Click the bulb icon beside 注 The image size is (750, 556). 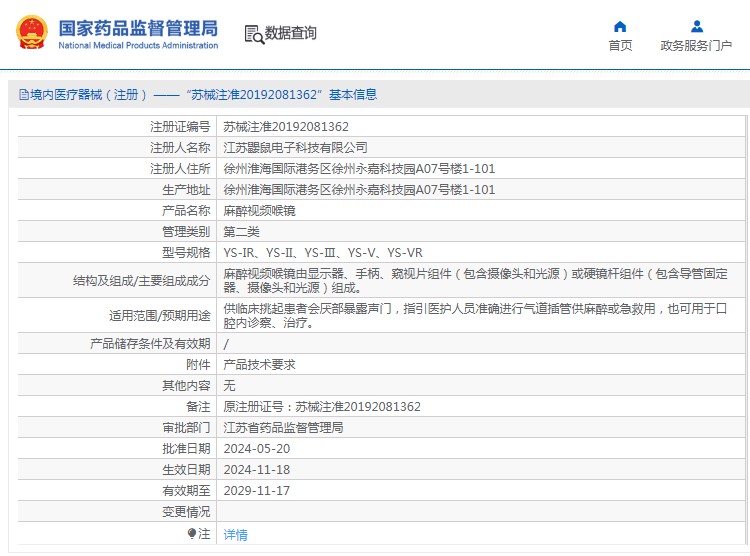[192, 533]
